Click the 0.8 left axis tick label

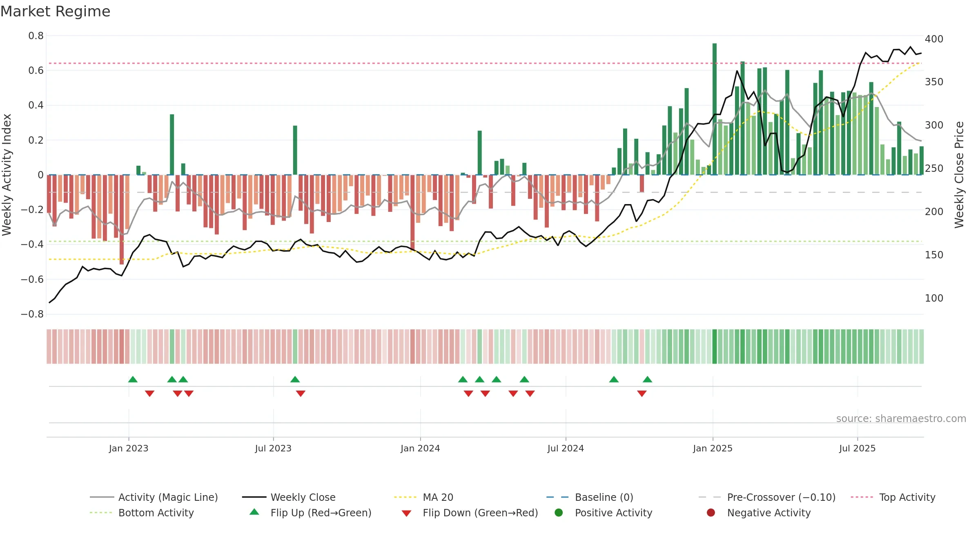36,36
